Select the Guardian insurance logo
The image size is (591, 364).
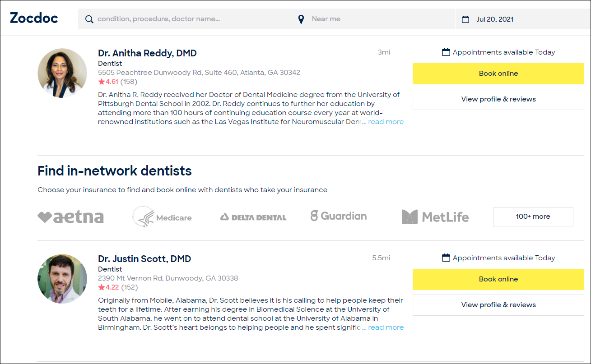[339, 216]
